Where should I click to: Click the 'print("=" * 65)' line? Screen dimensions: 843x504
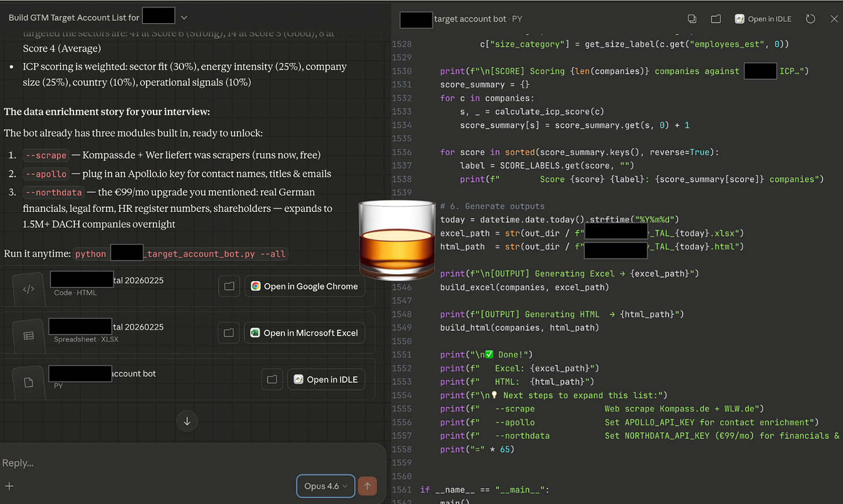(477, 449)
